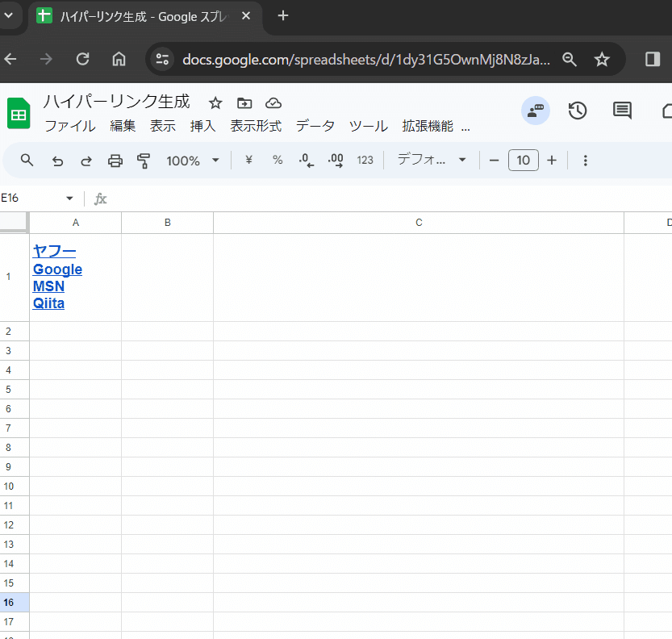Activate the paint format tool
672x639 pixels.
tap(144, 161)
